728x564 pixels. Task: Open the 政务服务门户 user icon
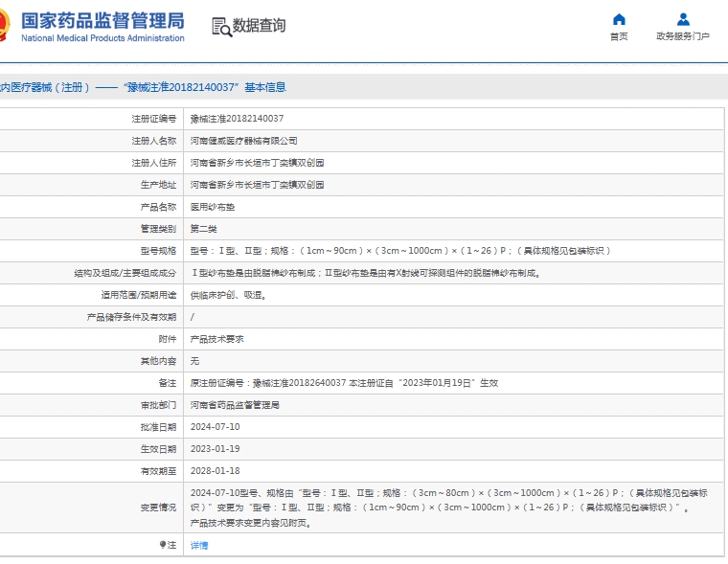[x=683, y=19]
